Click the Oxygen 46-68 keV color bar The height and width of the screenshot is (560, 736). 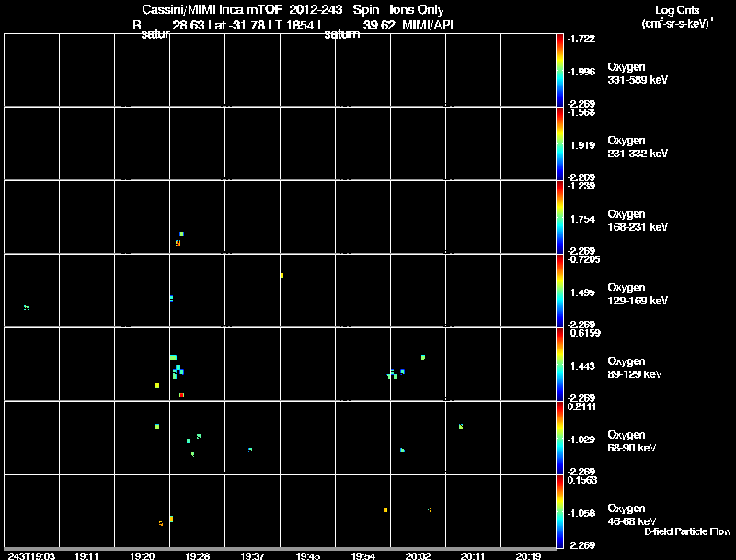coord(559,511)
